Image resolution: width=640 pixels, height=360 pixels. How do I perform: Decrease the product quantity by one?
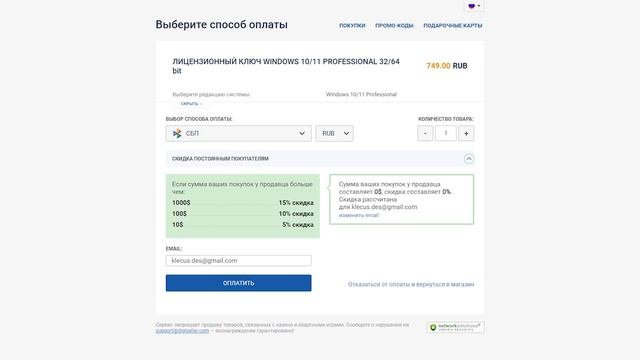pyautogui.click(x=425, y=133)
